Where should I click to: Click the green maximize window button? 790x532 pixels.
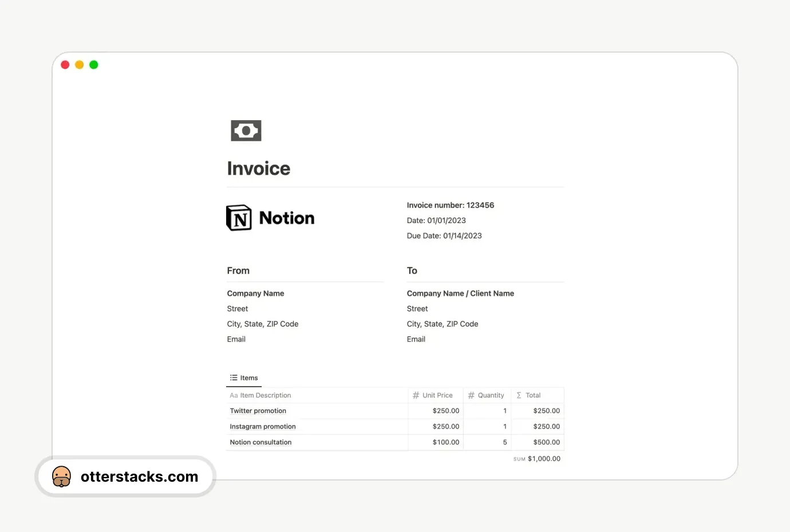coord(94,65)
